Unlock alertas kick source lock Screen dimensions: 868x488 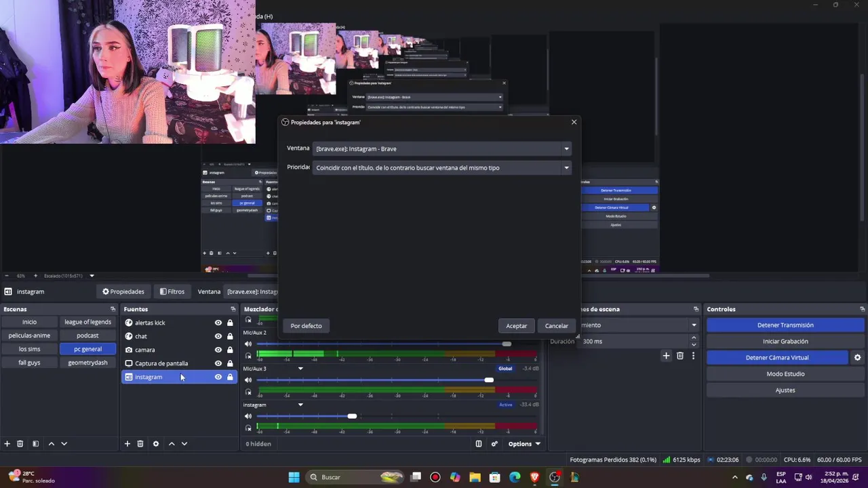[230, 323]
